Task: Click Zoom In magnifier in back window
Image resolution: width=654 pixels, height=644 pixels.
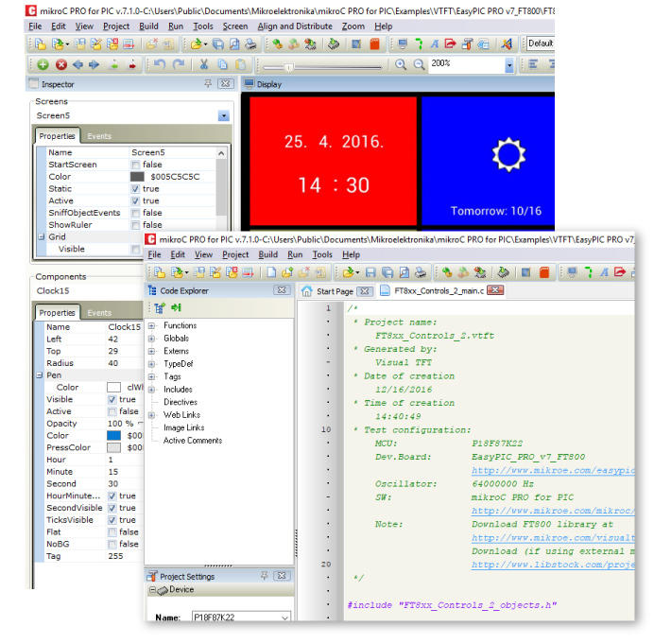Action: (x=401, y=64)
